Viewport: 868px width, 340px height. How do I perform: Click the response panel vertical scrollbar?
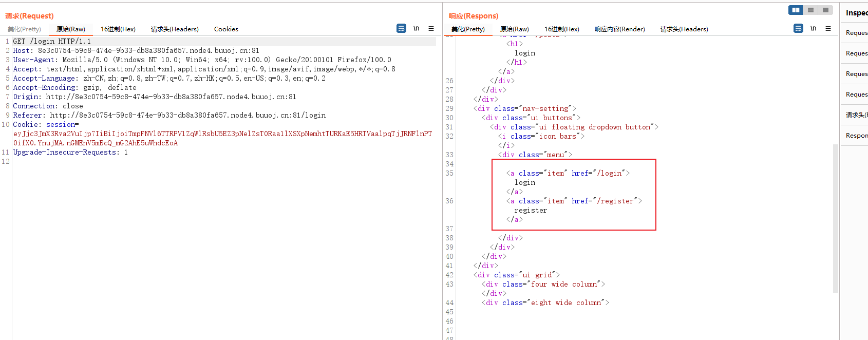tap(836, 218)
